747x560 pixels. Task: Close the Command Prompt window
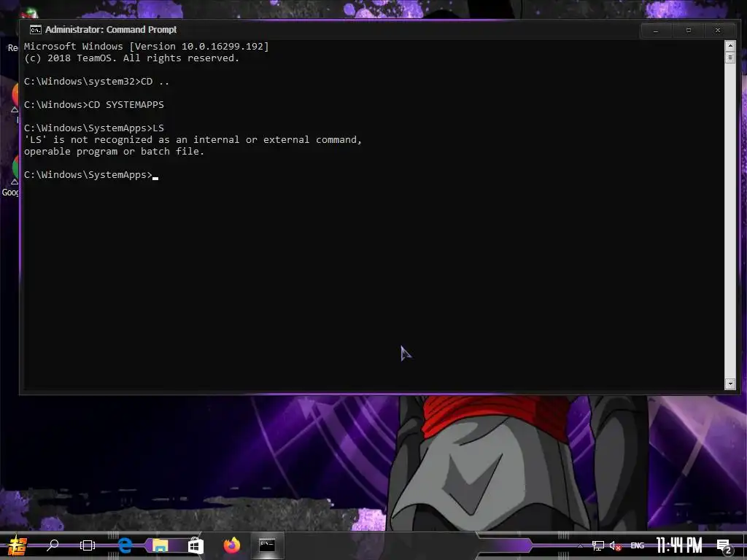[718, 31]
